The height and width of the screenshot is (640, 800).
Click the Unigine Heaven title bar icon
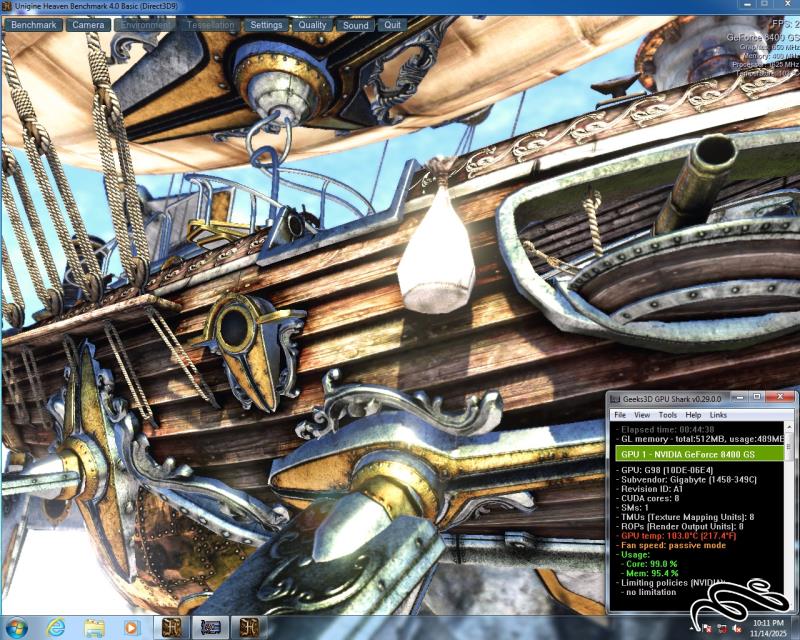coord(7,6)
